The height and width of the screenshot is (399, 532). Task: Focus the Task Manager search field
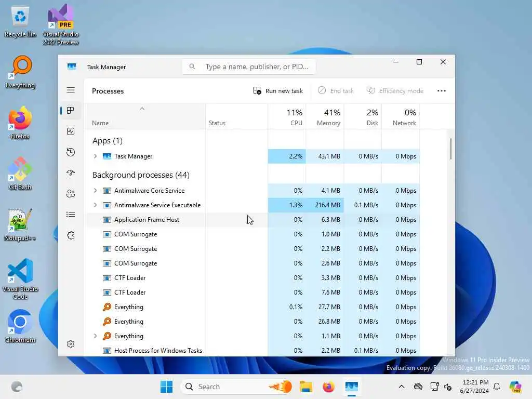coord(249,67)
